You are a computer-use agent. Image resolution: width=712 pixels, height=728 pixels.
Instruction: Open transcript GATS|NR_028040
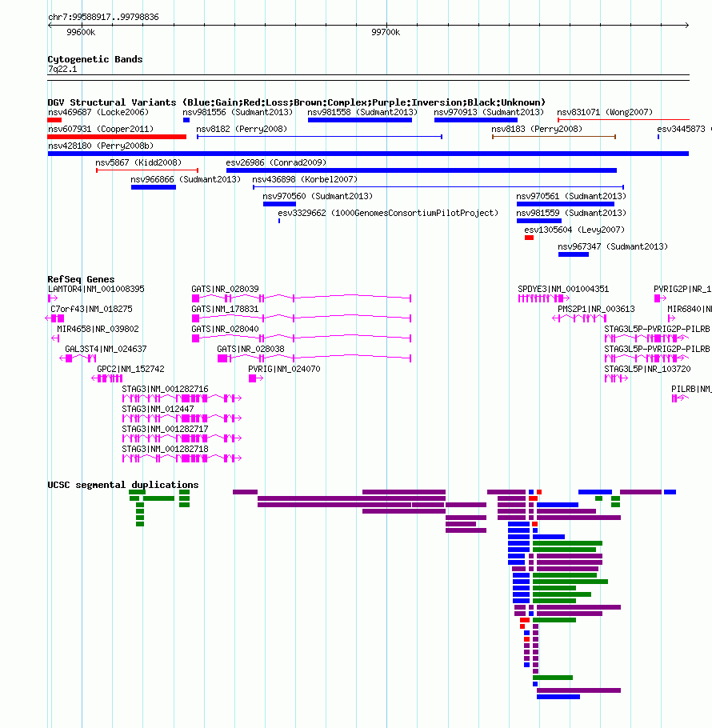pos(225,329)
